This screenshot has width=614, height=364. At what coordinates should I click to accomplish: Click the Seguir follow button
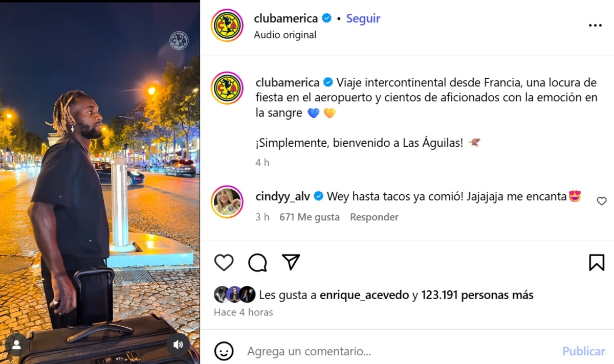[x=363, y=18]
